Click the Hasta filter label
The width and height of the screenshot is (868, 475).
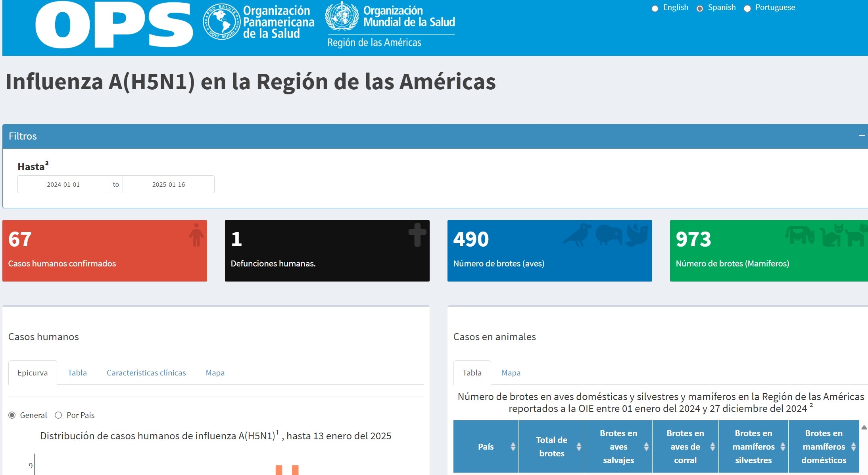pos(33,166)
